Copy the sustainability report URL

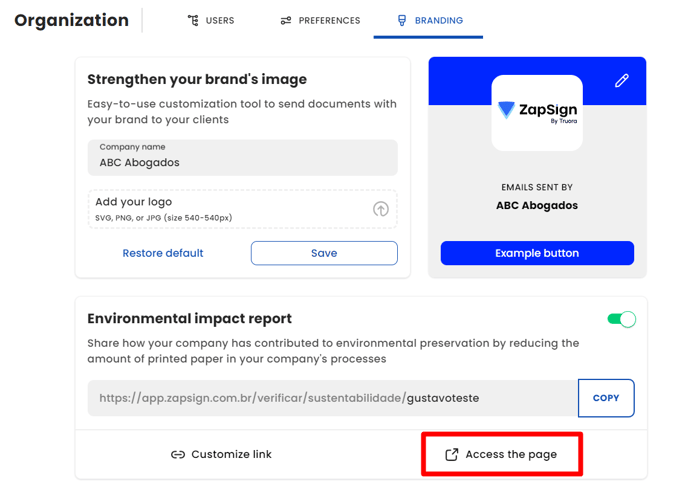coord(606,398)
